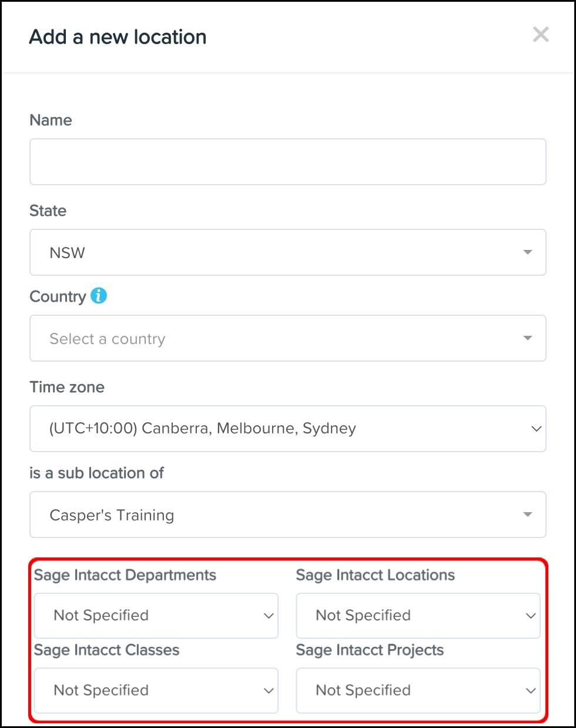Click the Sage Intacct Locations chevron
The image size is (576, 728).
coord(531,616)
